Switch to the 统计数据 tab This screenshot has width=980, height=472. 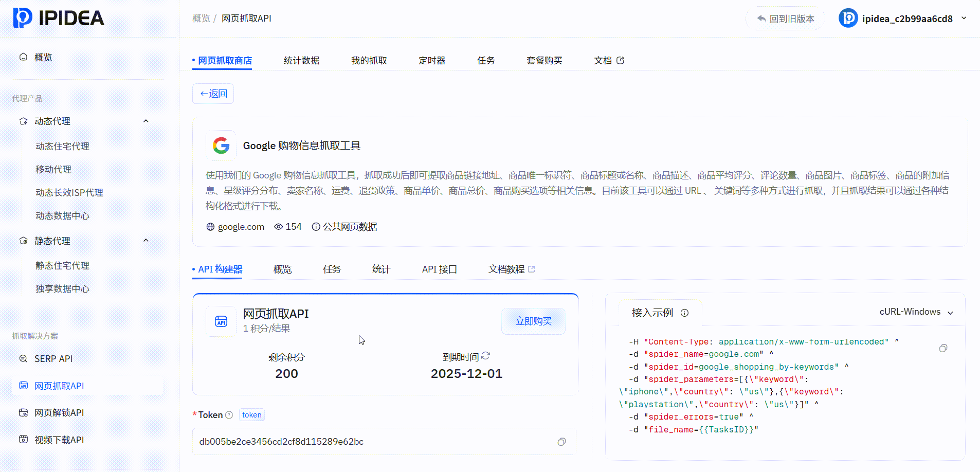click(x=302, y=61)
